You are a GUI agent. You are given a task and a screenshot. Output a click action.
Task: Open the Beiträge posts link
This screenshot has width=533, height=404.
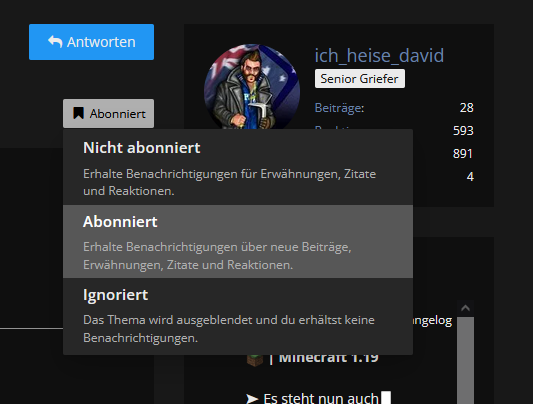tap(339, 108)
